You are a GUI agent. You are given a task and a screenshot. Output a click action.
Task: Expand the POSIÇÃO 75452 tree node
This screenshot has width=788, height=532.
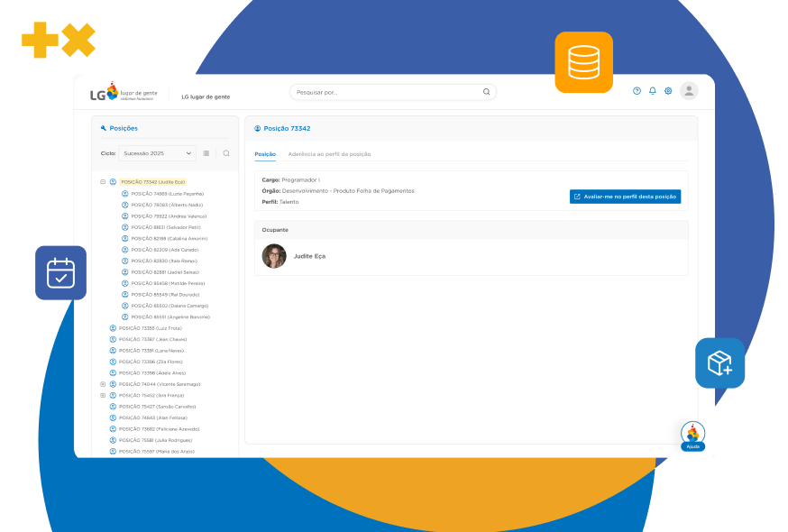pos(103,395)
